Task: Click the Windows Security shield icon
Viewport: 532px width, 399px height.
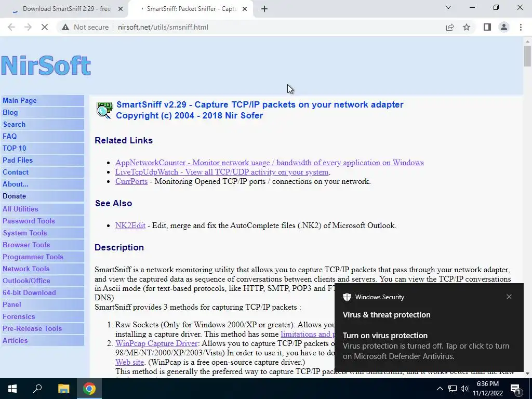Action: coord(347,297)
